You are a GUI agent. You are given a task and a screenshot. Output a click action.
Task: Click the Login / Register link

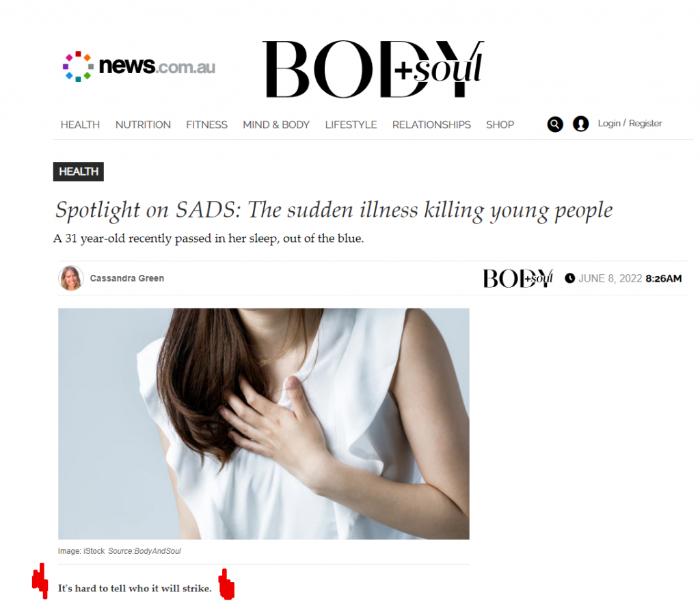click(630, 123)
